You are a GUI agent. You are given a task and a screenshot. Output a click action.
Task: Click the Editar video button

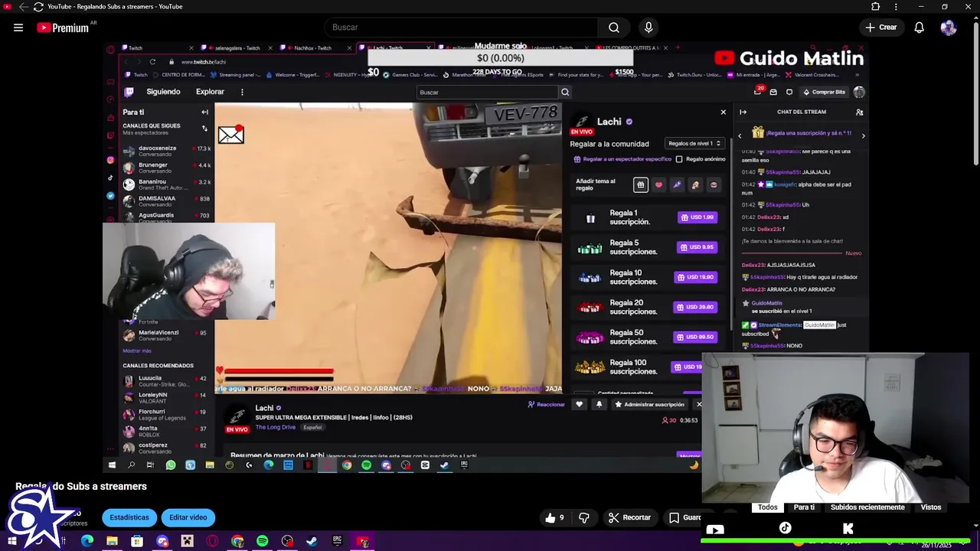(x=188, y=517)
